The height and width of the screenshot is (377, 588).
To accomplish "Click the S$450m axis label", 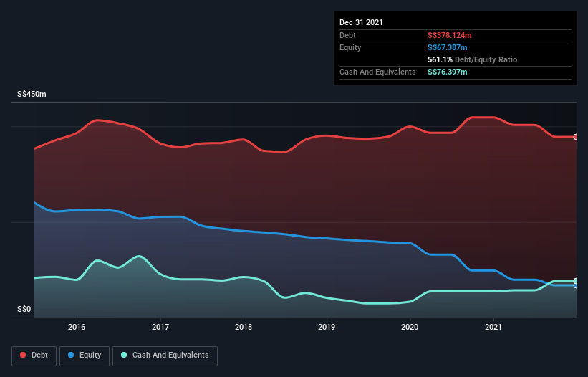I will [32, 94].
